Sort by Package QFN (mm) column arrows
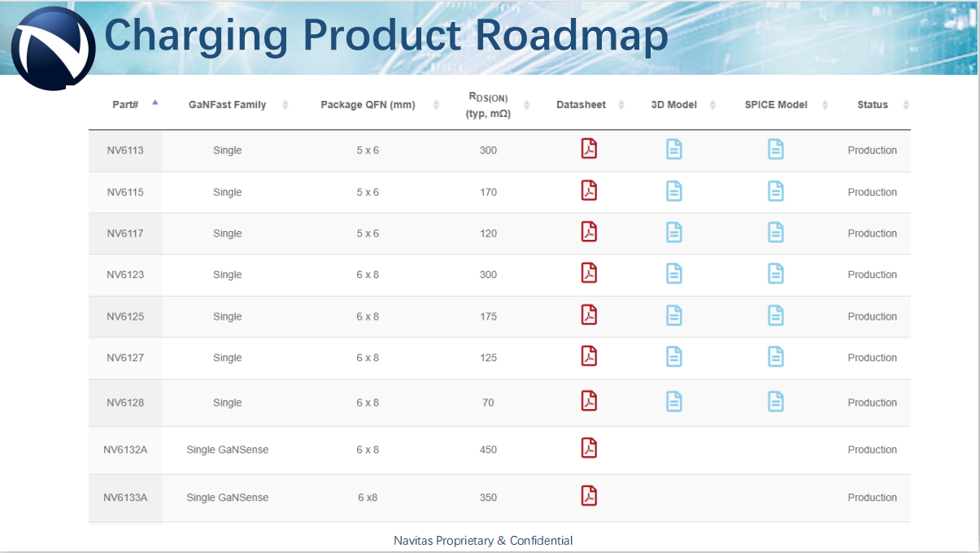Image resolution: width=980 pixels, height=553 pixels. point(436,105)
